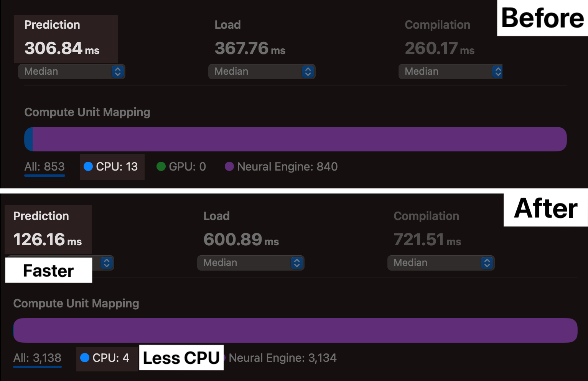Click the green GPU legend dot in Before section

(161, 166)
